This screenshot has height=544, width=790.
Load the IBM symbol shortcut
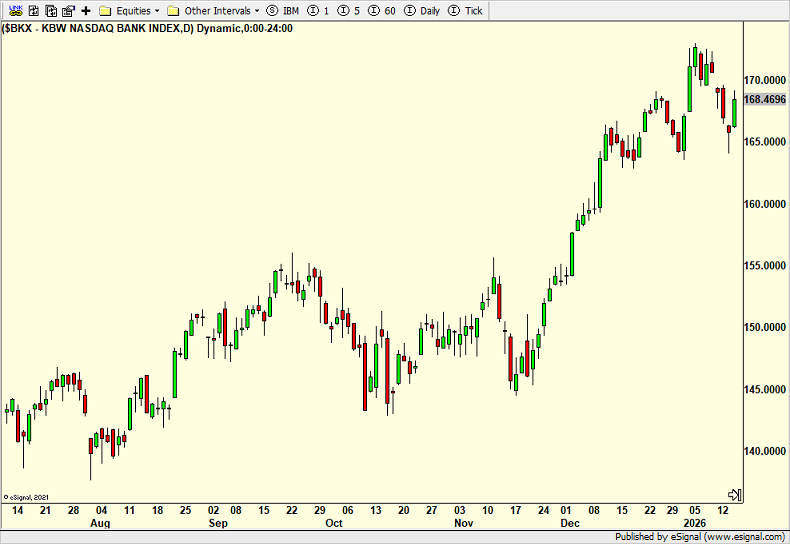click(283, 10)
